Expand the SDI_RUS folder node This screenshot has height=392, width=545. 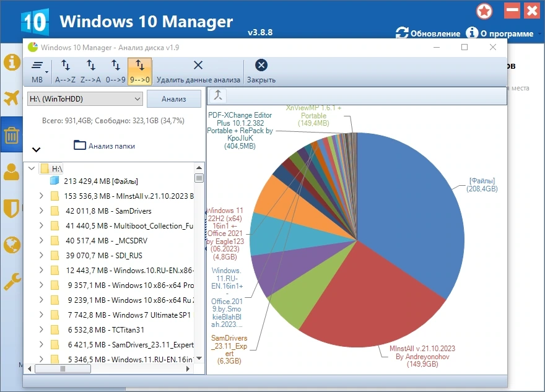(x=41, y=255)
